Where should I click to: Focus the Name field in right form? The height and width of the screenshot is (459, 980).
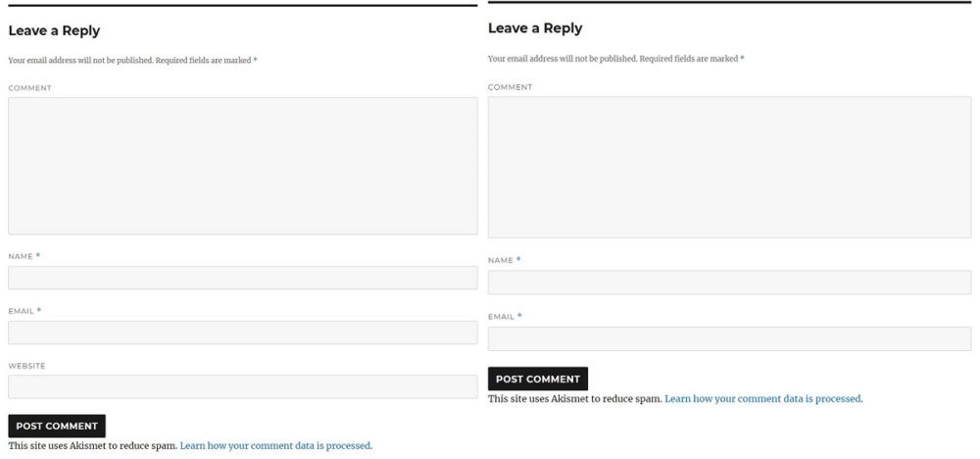[729, 282]
